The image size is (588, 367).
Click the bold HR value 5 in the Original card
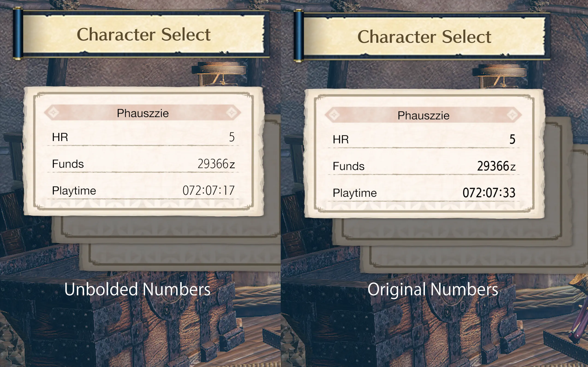point(512,139)
